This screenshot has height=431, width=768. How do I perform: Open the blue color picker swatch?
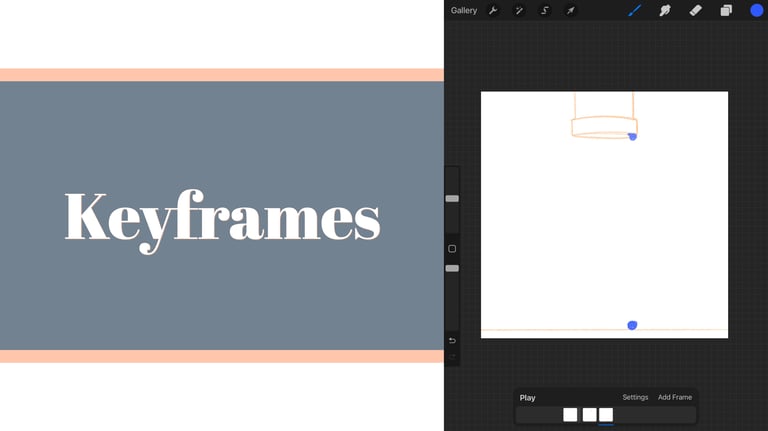pos(756,10)
